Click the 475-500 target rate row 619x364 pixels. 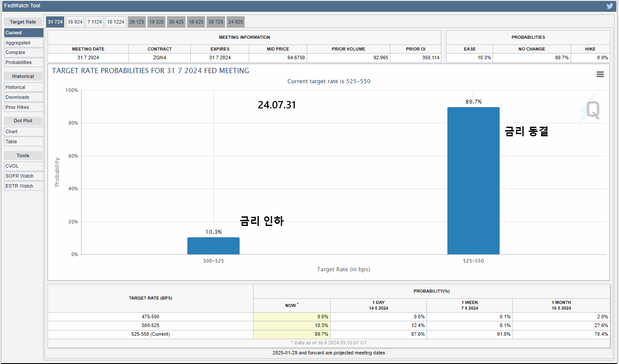[x=329, y=317]
